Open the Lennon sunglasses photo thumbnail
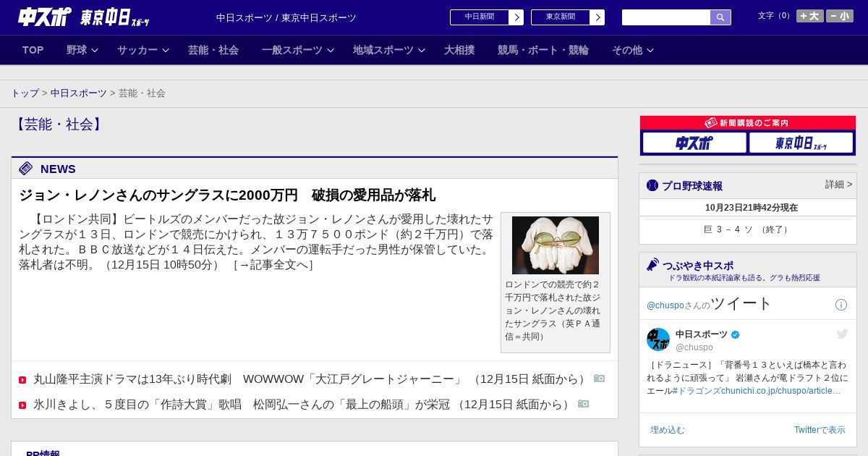Viewport: 868px width, 456px height. point(556,245)
